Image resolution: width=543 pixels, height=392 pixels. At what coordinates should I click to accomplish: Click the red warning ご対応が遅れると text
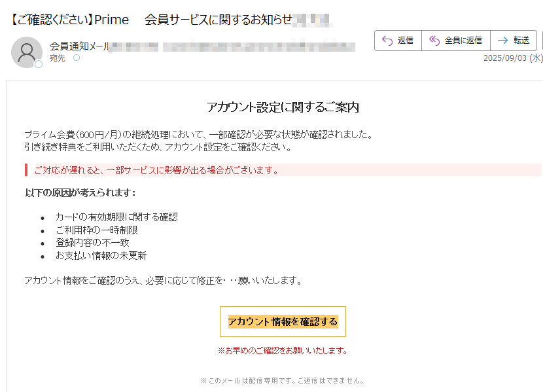point(157,170)
